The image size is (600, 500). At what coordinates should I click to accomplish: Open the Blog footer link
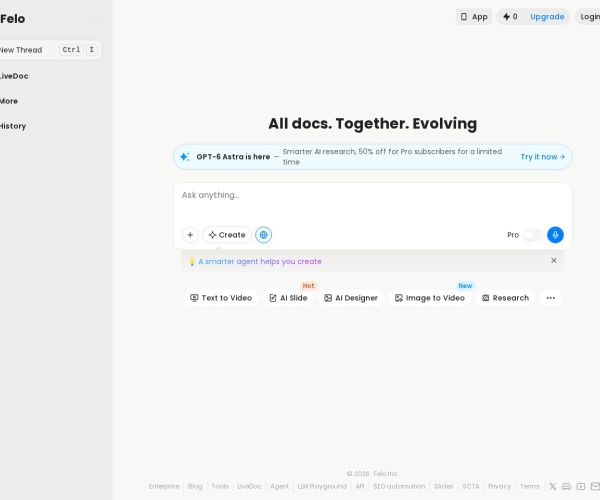195,486
